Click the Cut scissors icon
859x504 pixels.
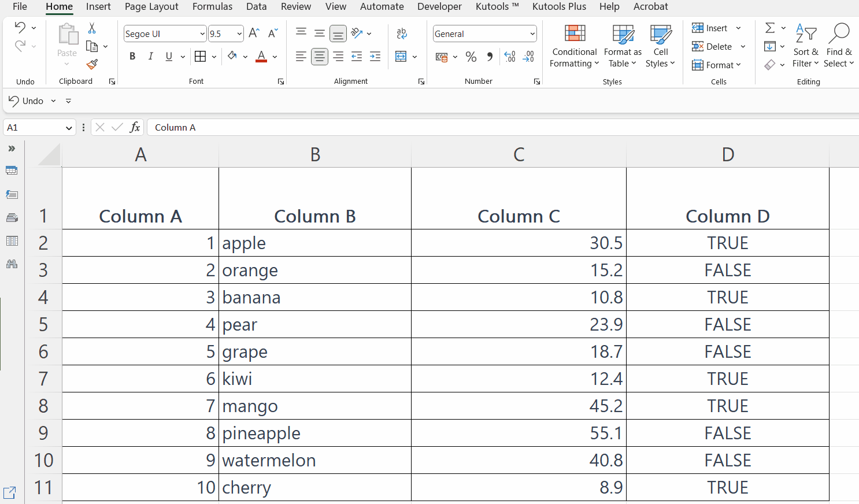point(92,28)
